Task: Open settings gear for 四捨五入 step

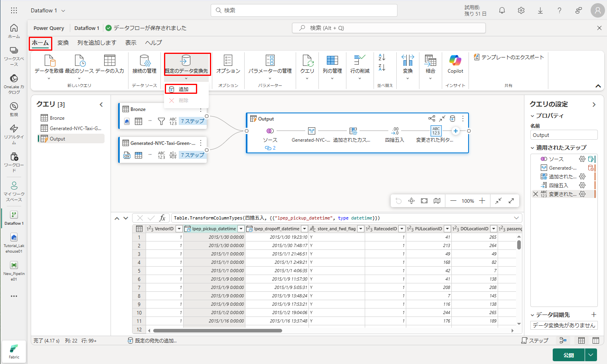Action: coord(582,185)
